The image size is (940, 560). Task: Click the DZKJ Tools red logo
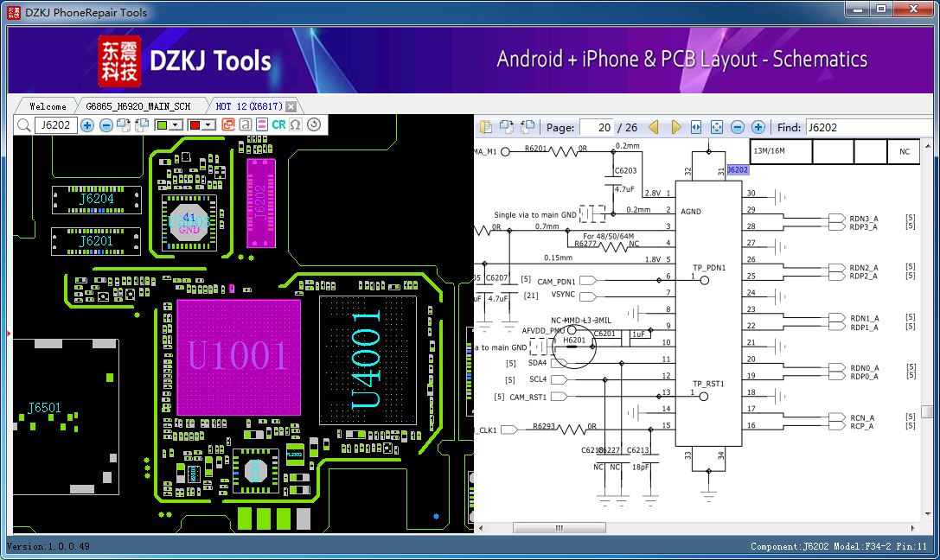point(120,60)
